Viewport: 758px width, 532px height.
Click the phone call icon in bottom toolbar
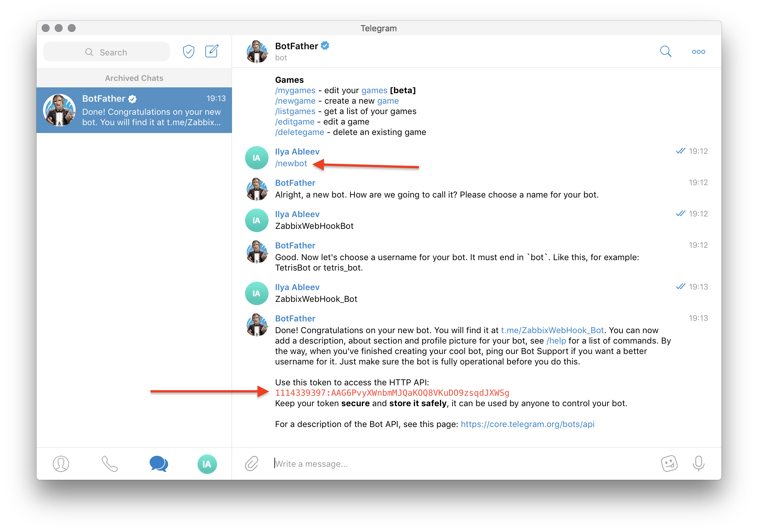pyautogui.click(x=109, y=463)
